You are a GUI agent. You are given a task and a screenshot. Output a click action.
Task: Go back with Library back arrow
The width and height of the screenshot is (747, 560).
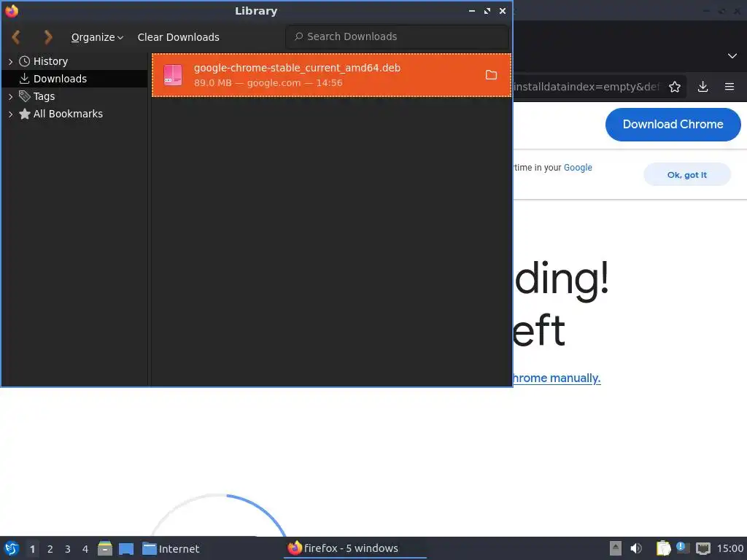click(16, 37)
